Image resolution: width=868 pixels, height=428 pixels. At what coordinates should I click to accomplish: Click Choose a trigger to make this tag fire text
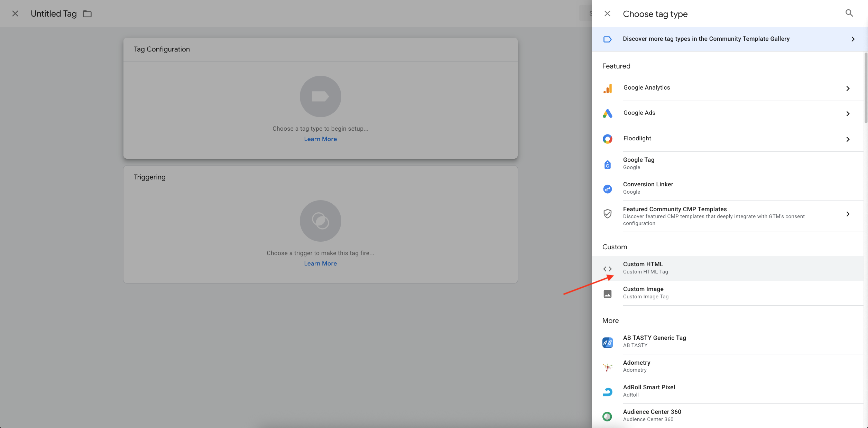[320, 253]
